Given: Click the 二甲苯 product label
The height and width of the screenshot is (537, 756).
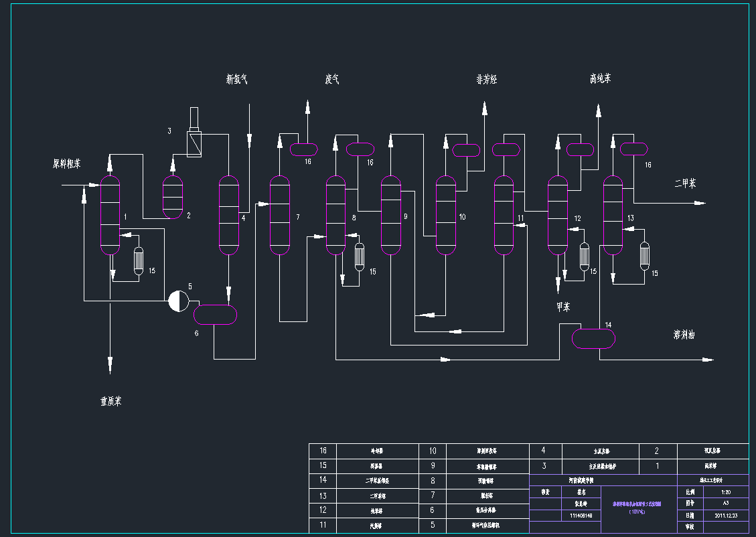Looking at the screenshot, I should 685,183.
